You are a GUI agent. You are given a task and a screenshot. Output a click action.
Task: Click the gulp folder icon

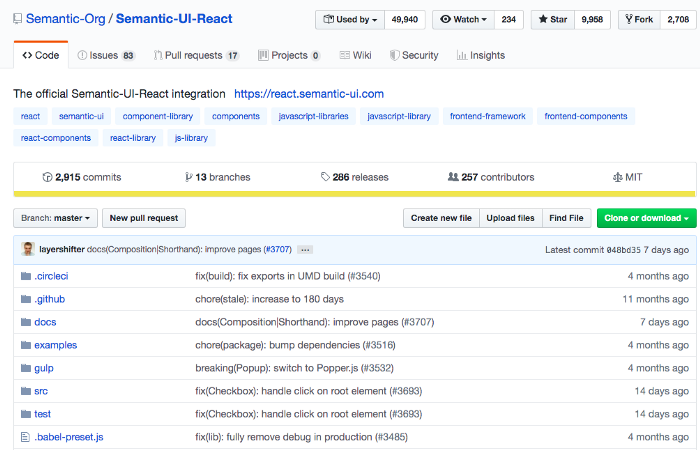[x=26, y=368]
